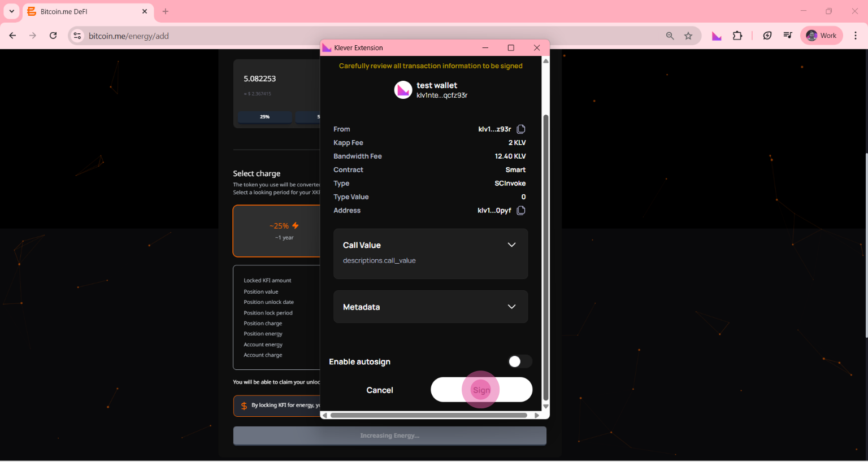Bookmark this page with star icon

coord(688,36)
